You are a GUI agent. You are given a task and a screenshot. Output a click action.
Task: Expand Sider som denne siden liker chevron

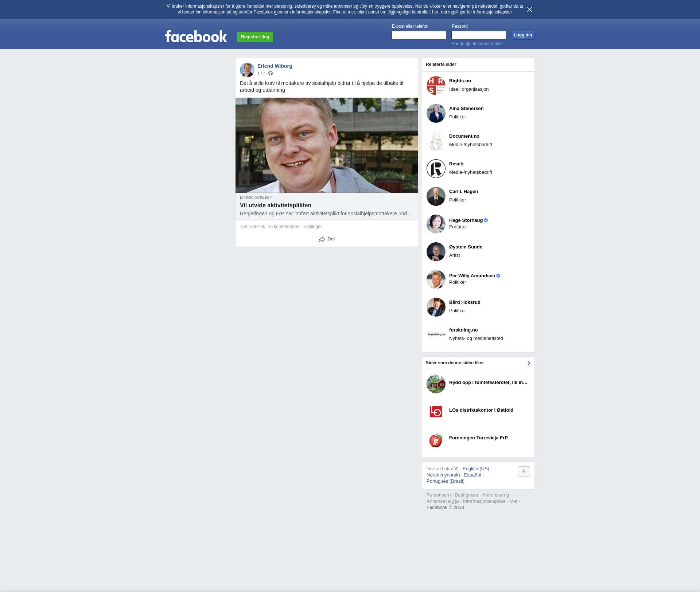(529, 363)
